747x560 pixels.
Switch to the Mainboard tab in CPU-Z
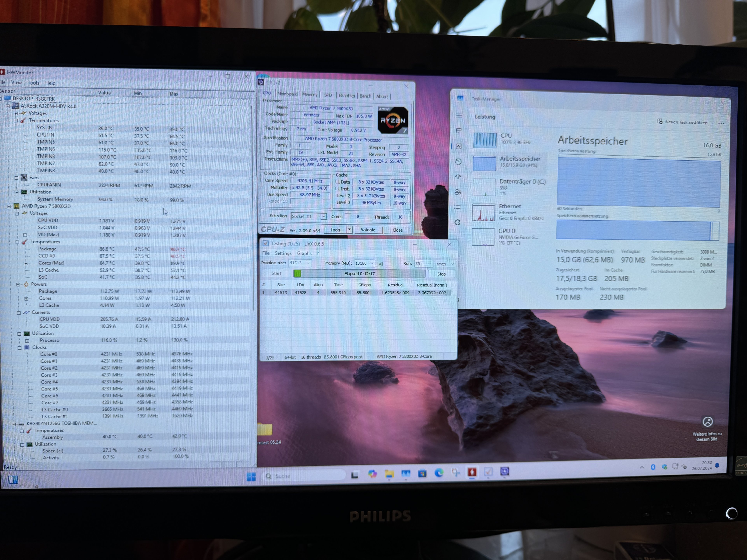tap(287, 94)
